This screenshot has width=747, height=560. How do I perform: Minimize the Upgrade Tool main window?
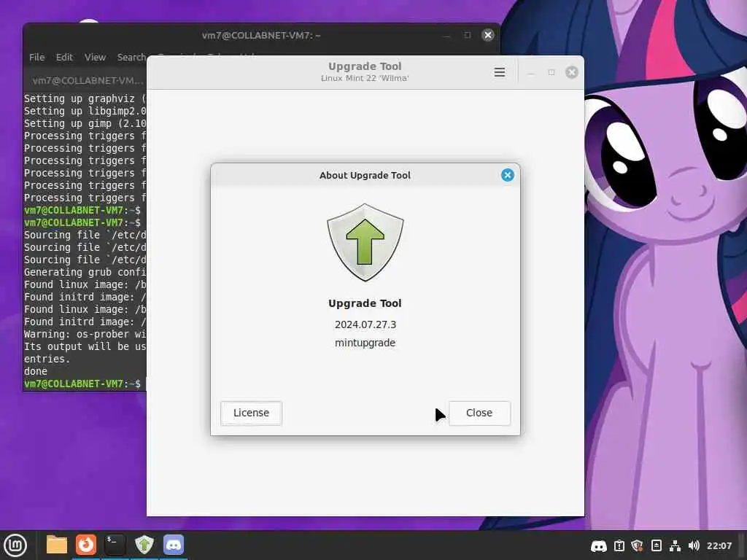click(531, 72)
